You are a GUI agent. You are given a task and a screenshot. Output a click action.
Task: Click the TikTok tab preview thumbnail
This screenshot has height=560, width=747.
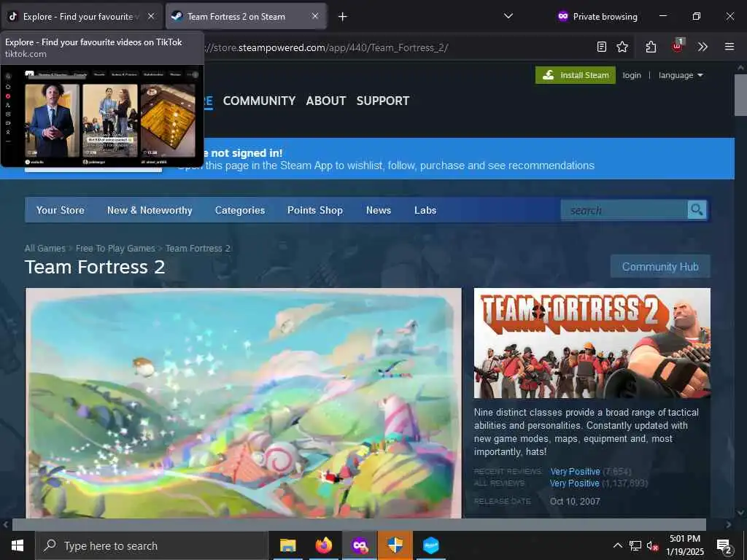coord(102,116)
